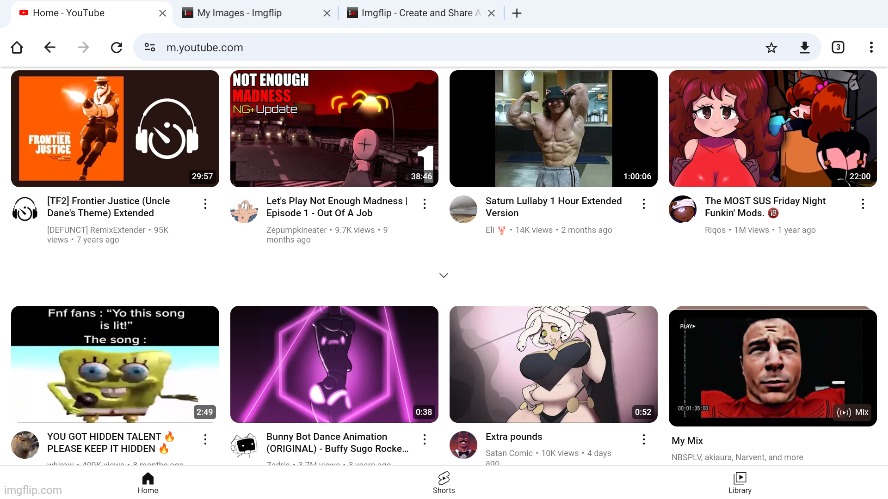Open 'Let's Play Not Enough Madness' title link
Screen dimensions: 888x499
point(337,207)
